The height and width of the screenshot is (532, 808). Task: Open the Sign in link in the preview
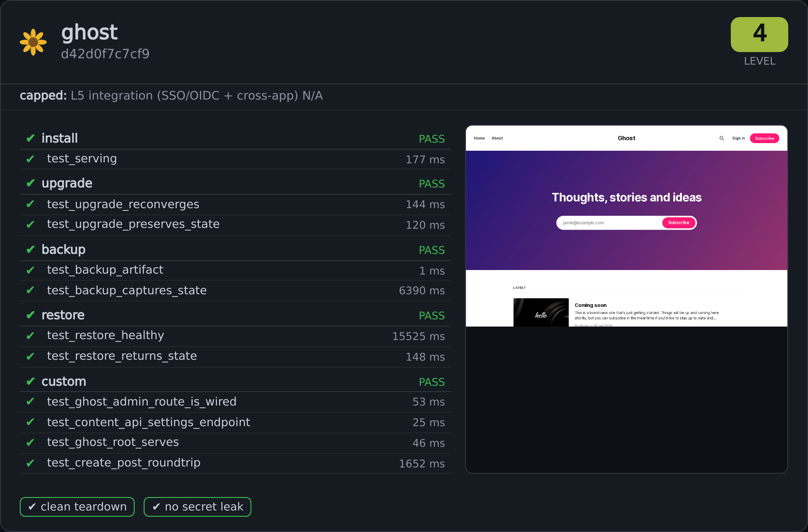(738, 138)
